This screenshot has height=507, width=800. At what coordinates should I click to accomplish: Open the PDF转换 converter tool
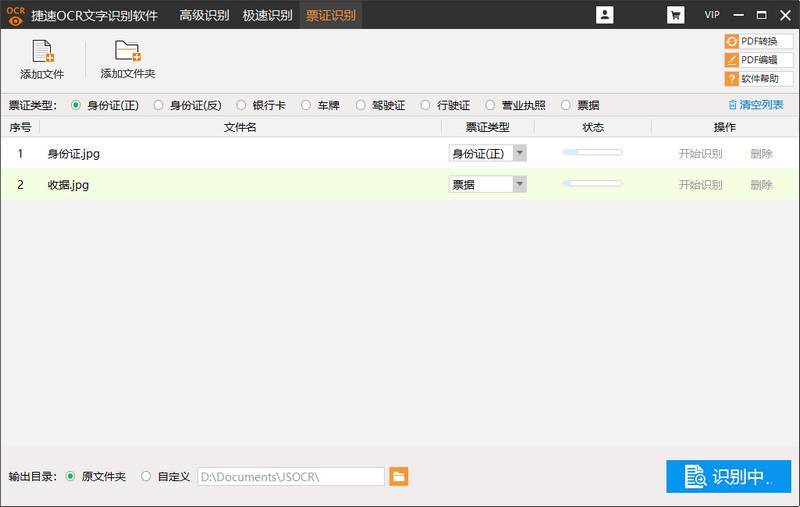click(759, 41)
